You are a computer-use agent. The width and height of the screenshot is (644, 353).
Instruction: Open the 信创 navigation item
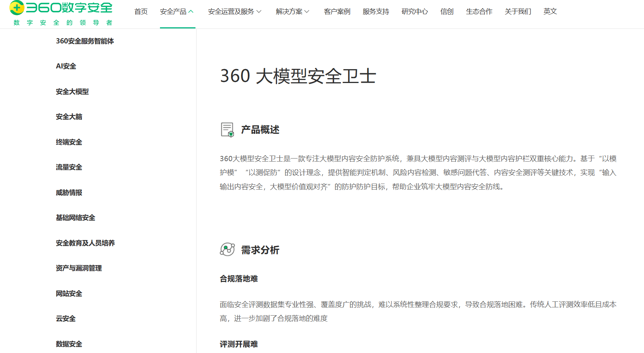pos(447,12)
